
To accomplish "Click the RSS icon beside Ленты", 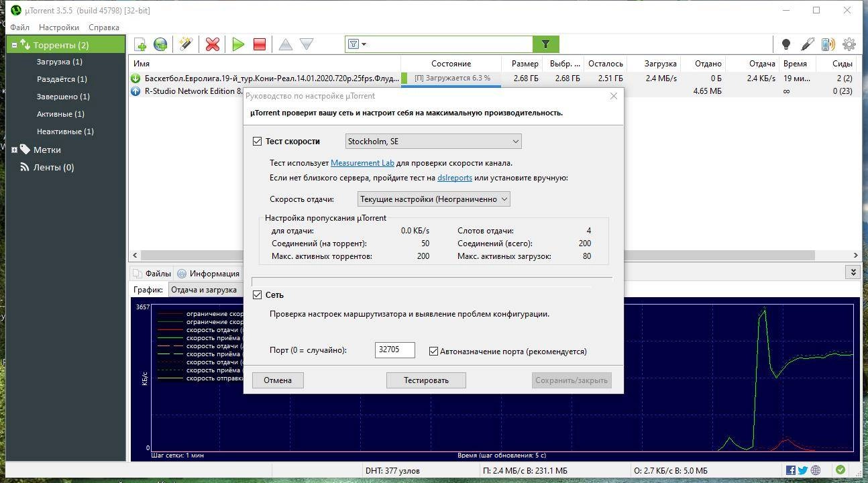I will [x=25, y=167].
